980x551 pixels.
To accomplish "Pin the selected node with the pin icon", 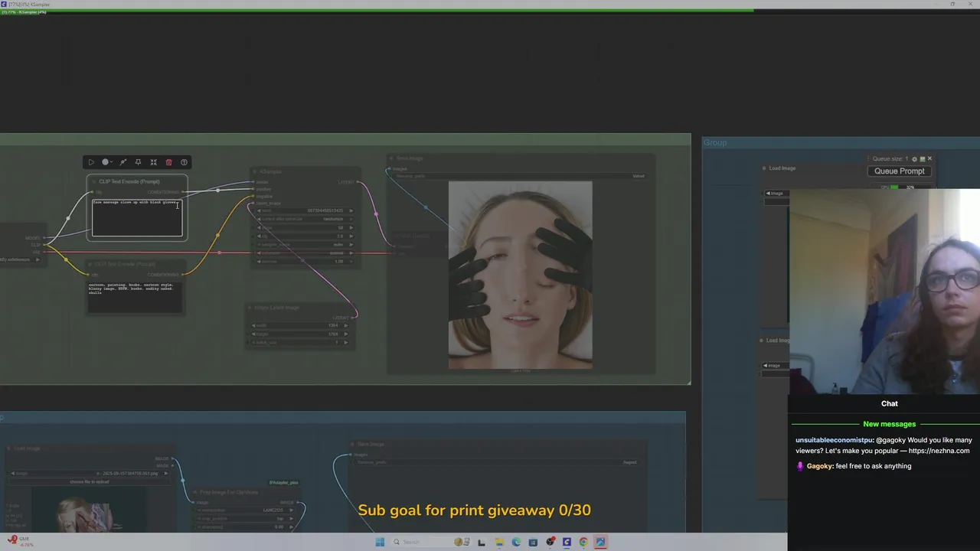I will point(138,162).
